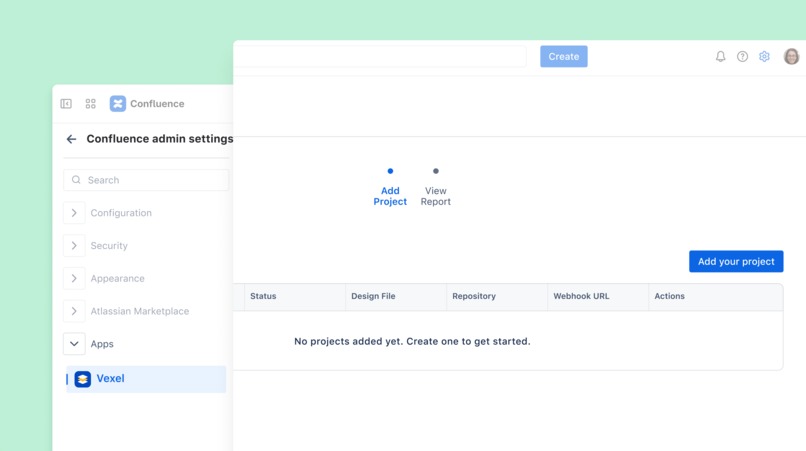Open the user profile avatar
This screenshot has width=806, height=451.
point(792,57)
